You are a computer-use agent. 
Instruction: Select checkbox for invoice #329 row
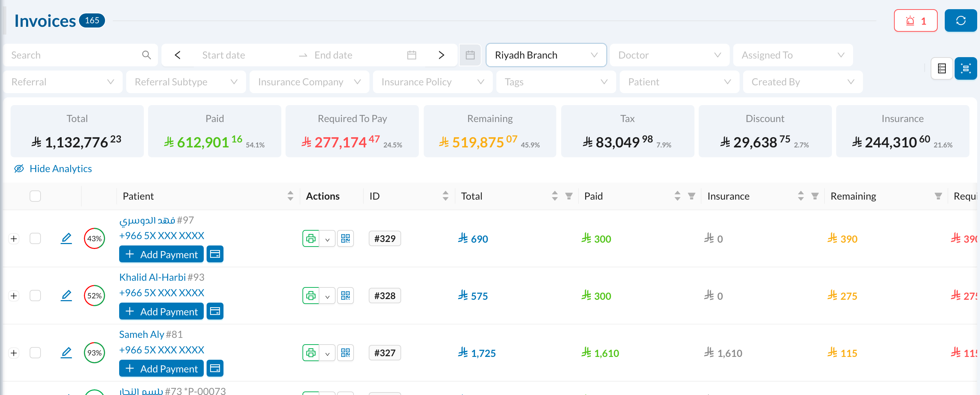35,239
